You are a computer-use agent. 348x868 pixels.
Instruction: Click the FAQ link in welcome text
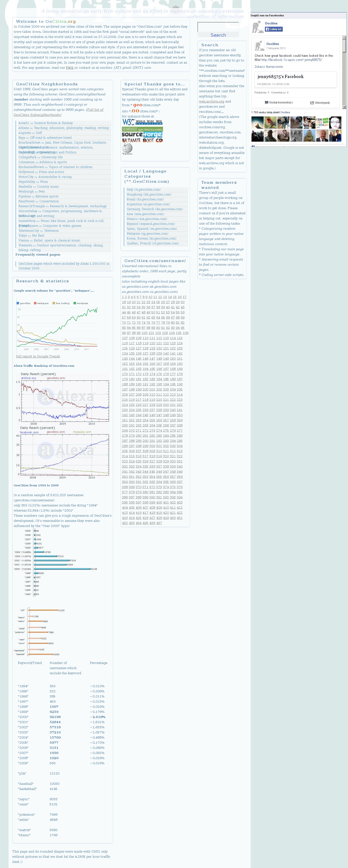[x=70, y=68]
